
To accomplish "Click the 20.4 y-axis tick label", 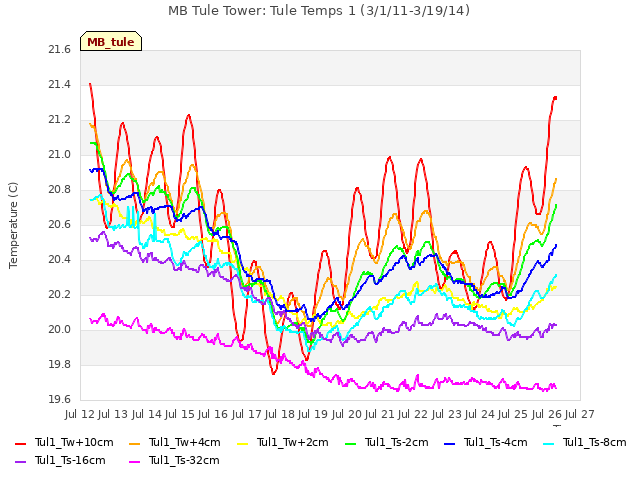I will coord(60,260).
